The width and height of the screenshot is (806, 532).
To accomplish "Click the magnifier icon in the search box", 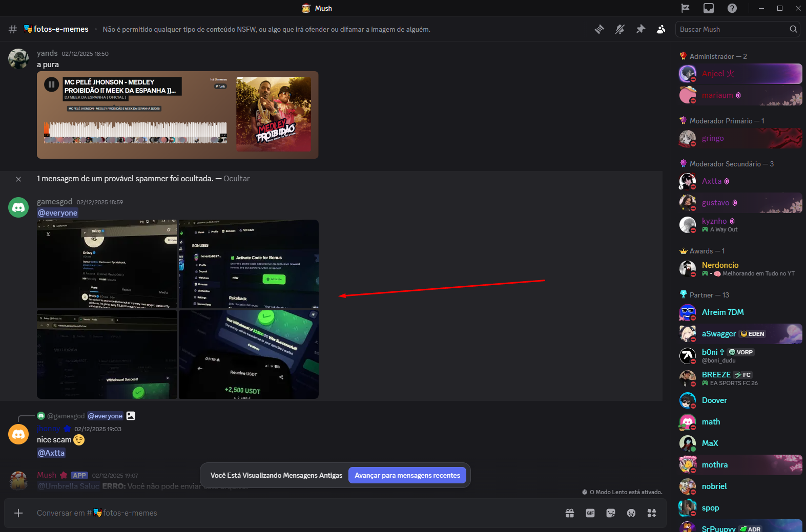I will pyautogui.click(x=793, y=29).
